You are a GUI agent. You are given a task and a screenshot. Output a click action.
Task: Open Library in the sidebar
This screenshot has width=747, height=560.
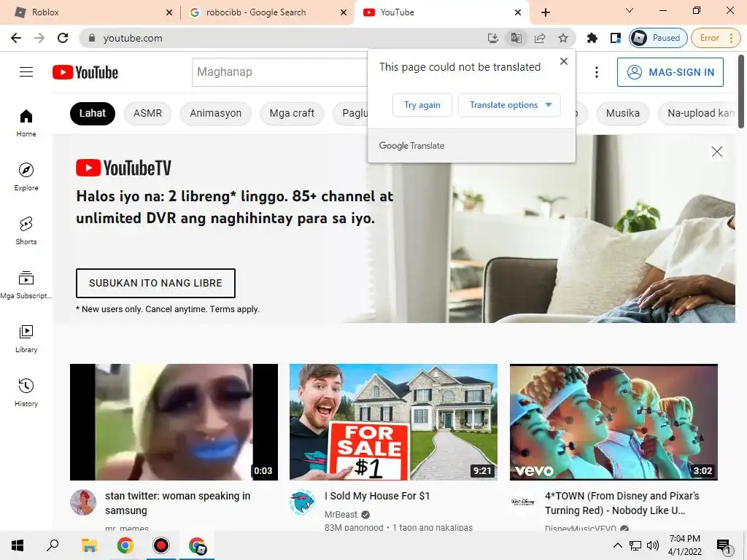tap(26, 338)
